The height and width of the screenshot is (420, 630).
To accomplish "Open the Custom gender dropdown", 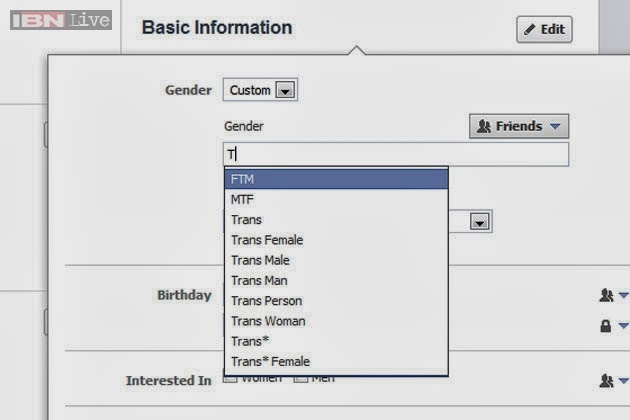I will 260,90.
